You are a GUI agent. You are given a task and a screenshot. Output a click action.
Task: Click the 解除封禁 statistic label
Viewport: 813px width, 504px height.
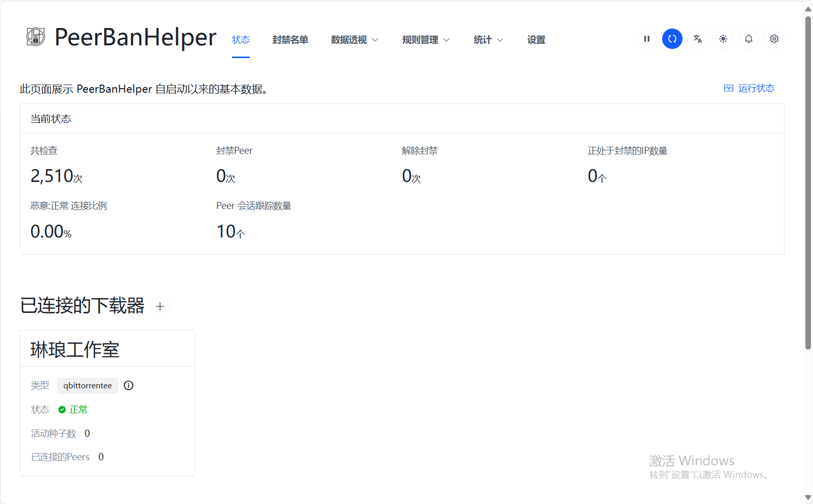420,151
